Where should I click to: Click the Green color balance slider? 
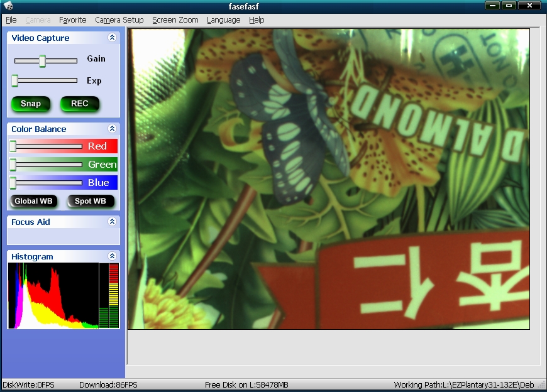[46, 165]
